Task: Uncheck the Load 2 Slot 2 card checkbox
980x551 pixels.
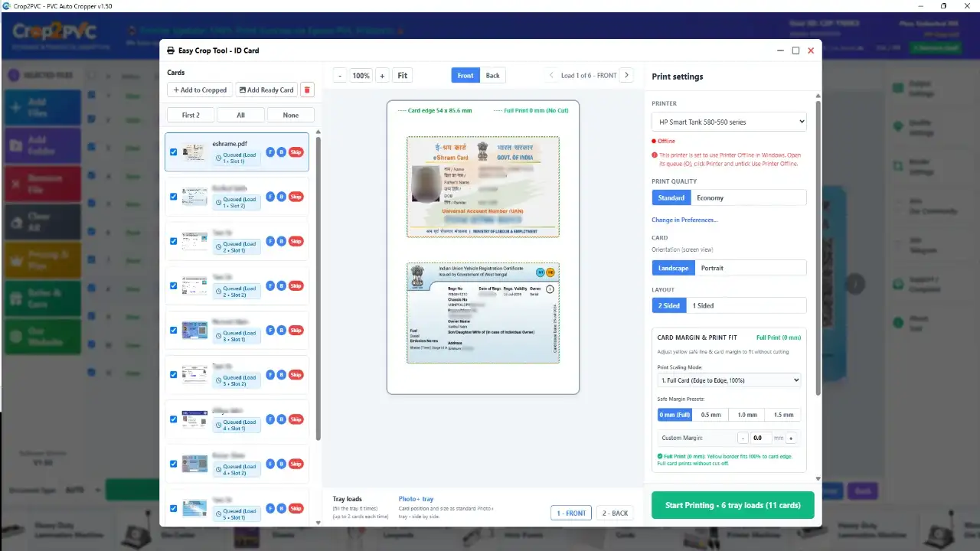Action: click(173, 285)
